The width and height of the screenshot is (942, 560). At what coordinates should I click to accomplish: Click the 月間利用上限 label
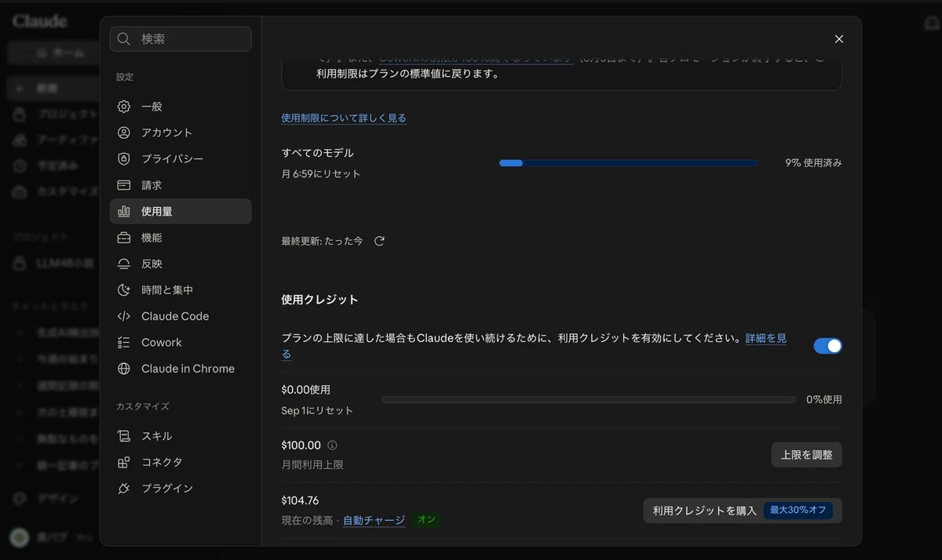point(312,465)
